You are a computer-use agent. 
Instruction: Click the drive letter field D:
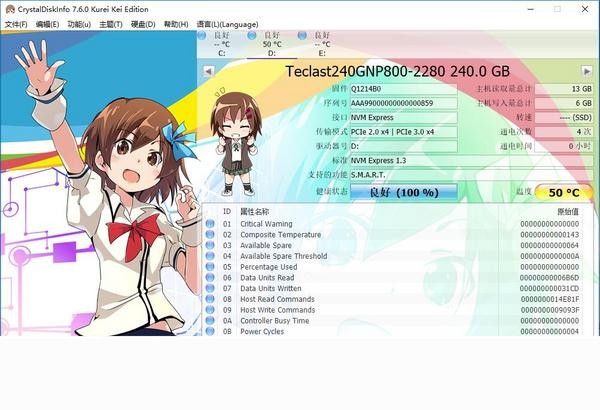(404, 146)
